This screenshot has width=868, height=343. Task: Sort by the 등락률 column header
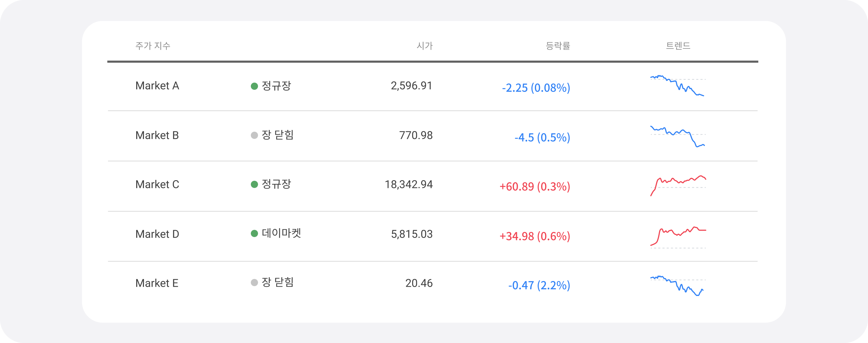click(x=558, y=46)
